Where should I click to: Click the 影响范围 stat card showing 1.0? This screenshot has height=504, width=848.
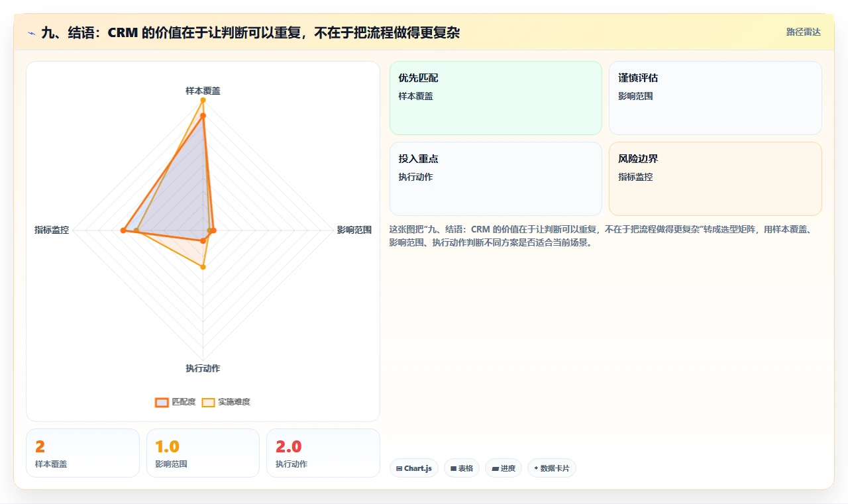(x=203, y=453)
